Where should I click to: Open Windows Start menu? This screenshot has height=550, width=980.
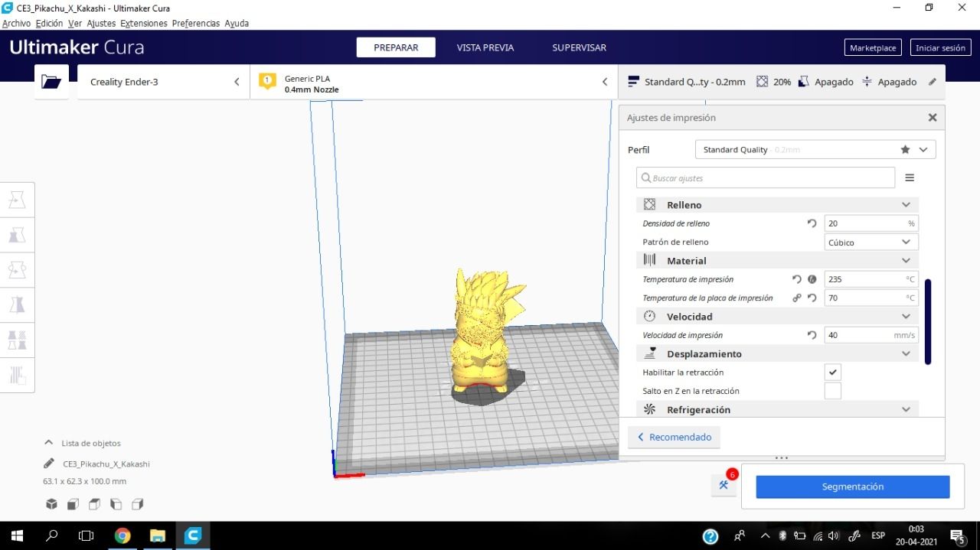16,535
